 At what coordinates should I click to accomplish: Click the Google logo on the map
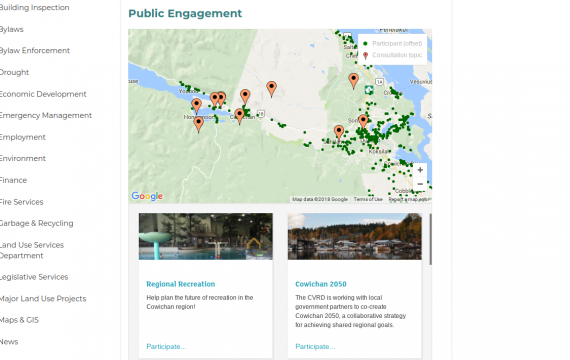(x=147, y=196)
